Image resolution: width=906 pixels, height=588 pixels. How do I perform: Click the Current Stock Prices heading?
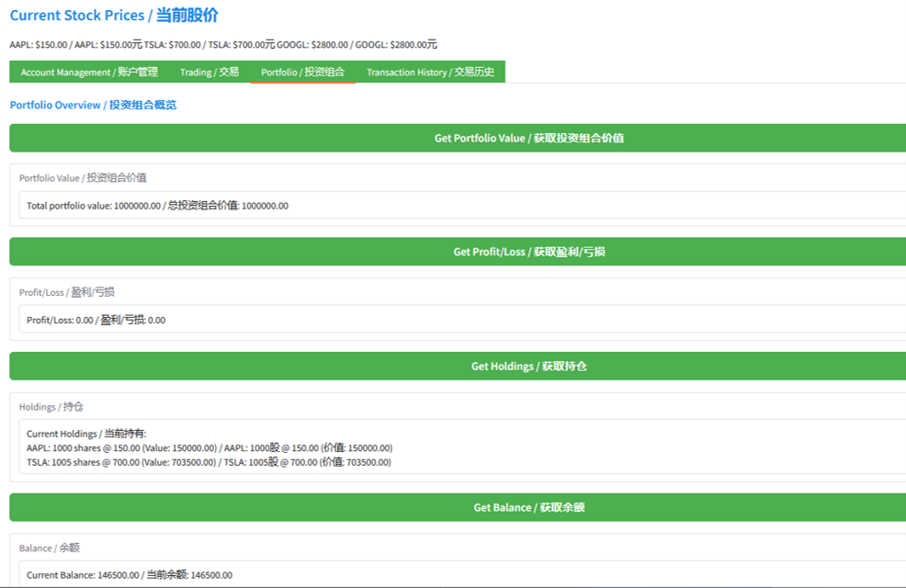[114, 16]
